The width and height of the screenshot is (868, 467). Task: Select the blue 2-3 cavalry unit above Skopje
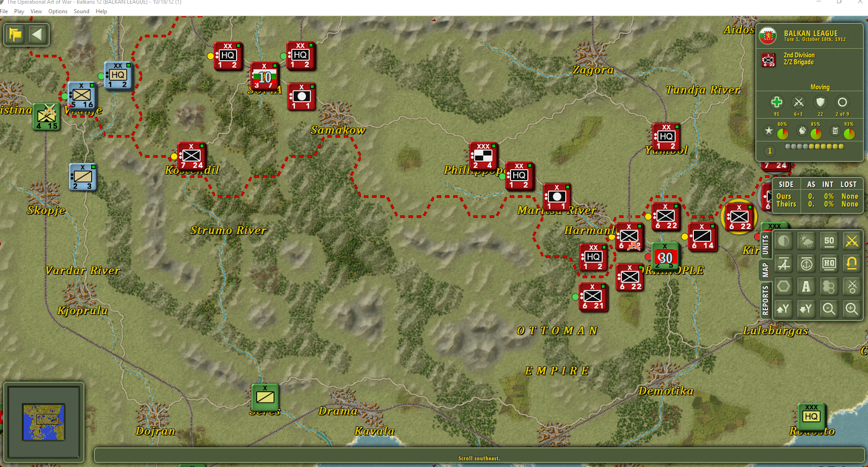click(x=83, y=177)
